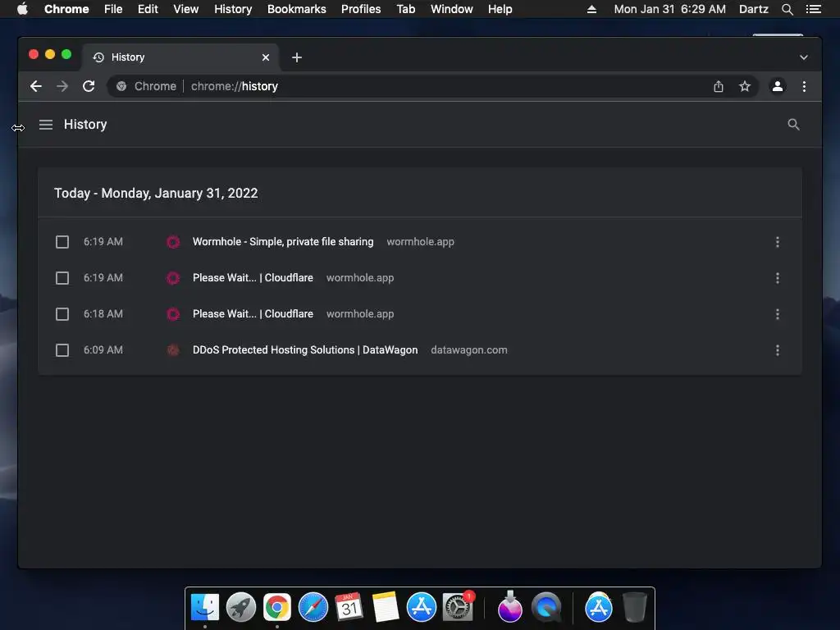Bookmark this tab with the star icon
The height and width of the screenshot is (630, 840).
tap(745, 86)
